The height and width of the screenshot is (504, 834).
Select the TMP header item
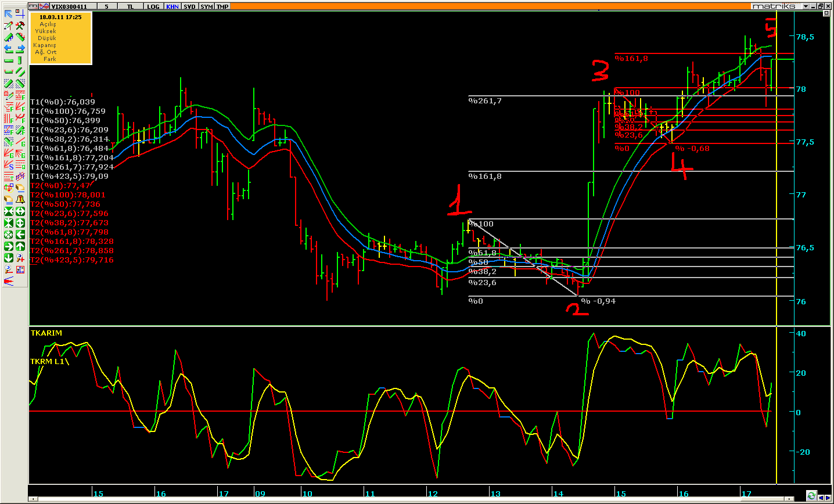pos(222,6)
